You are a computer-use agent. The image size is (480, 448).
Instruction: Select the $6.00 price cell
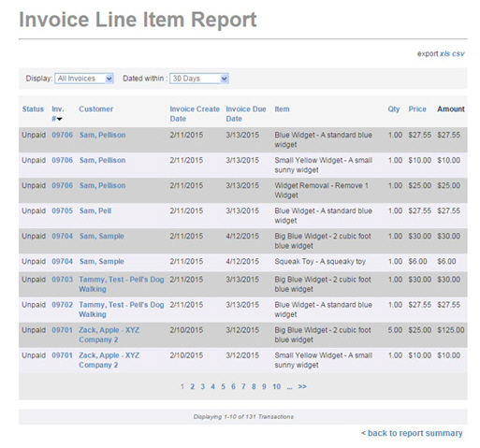coord(417,261)
